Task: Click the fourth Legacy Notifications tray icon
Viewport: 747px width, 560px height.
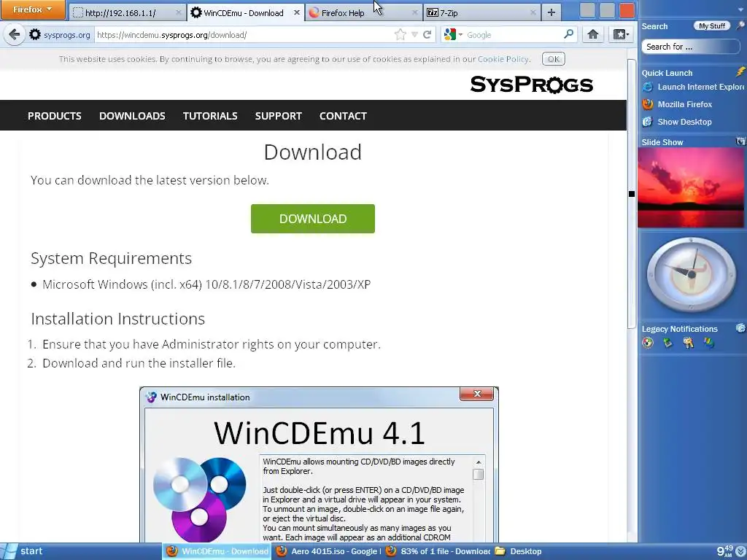Action: click(x=709, y=343)
